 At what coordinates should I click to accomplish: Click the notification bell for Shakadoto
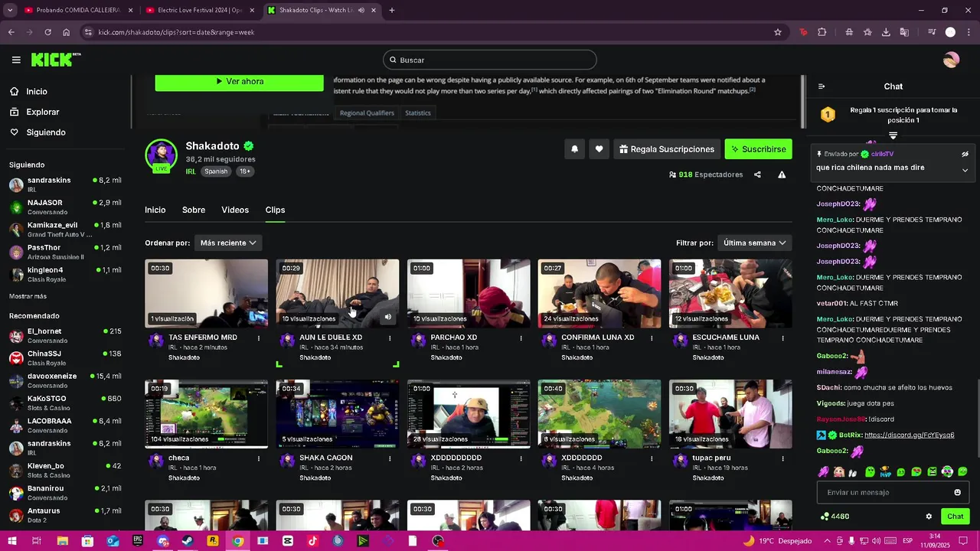574,149
